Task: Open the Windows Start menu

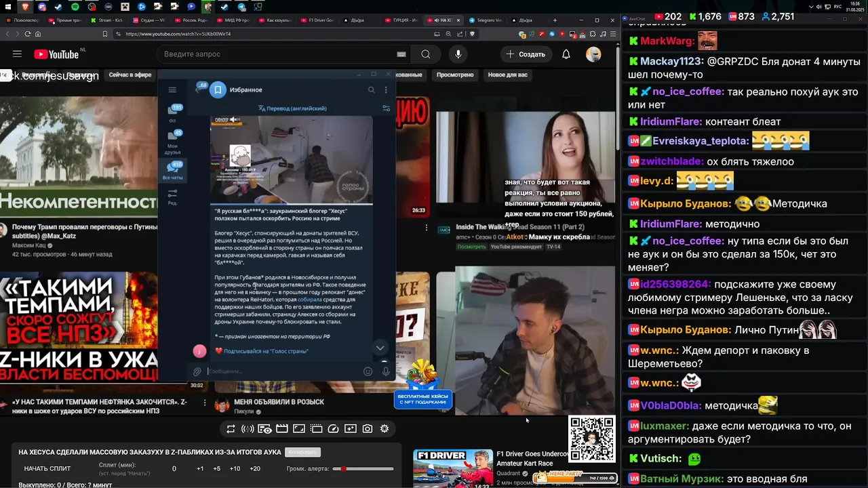Action: click(x=8, y=7)
